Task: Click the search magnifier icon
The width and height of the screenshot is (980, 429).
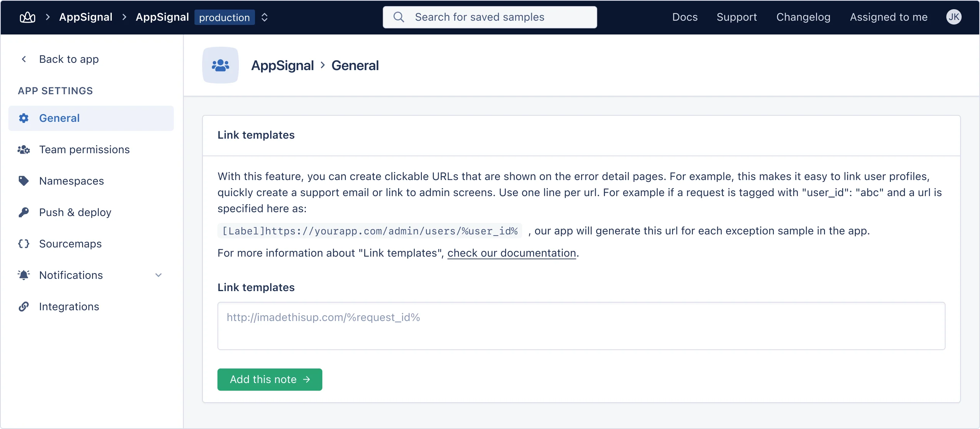Action: pos(399,17)
